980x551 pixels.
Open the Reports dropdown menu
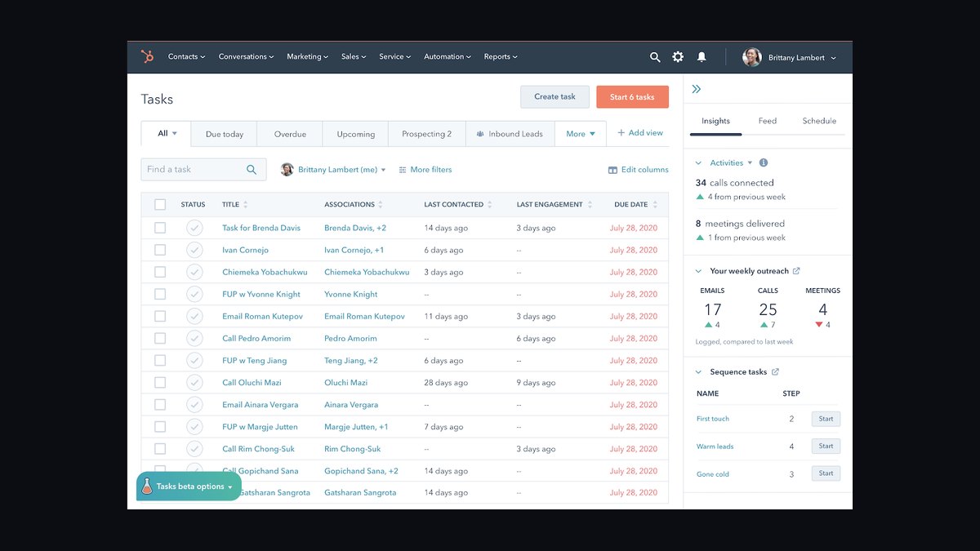pyautogui.click(x=501, y=57)
